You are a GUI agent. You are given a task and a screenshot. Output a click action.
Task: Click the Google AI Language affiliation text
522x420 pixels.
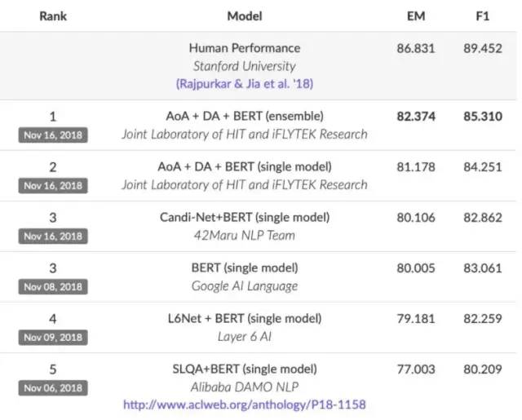point(245,285)
